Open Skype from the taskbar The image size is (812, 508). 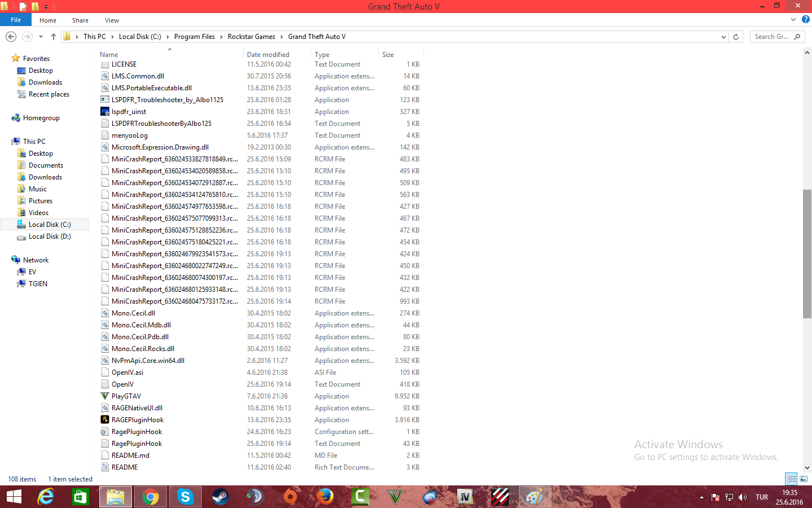click(185, 497)
